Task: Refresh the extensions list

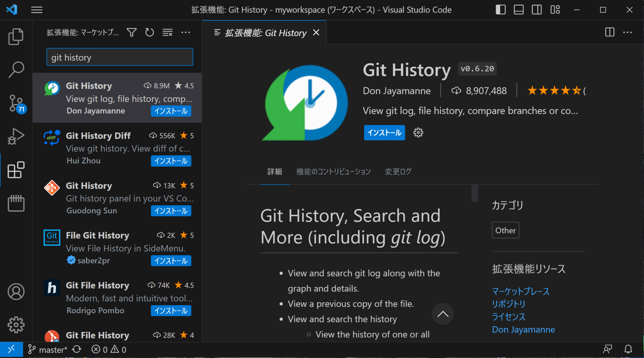Action: [x=150, y=32]
